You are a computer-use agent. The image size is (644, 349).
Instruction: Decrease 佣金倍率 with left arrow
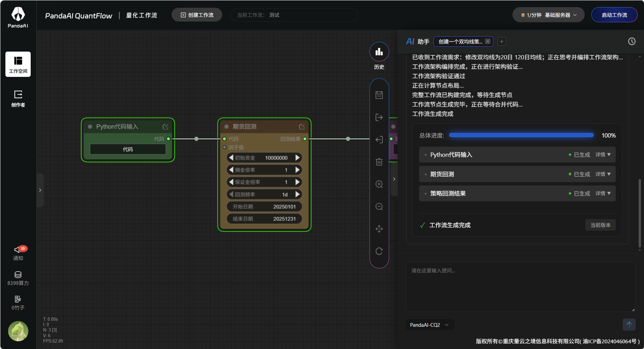pyautogui.click(x=231, y=170)
